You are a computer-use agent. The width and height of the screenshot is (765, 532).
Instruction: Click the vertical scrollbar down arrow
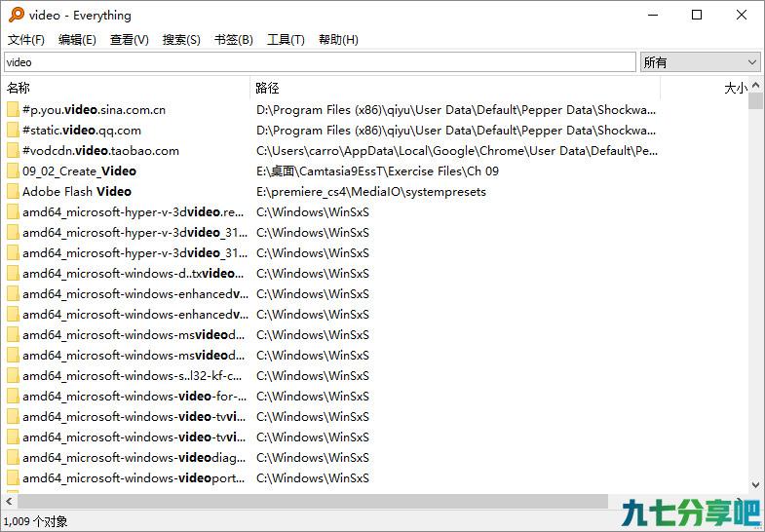coord(755,484)
